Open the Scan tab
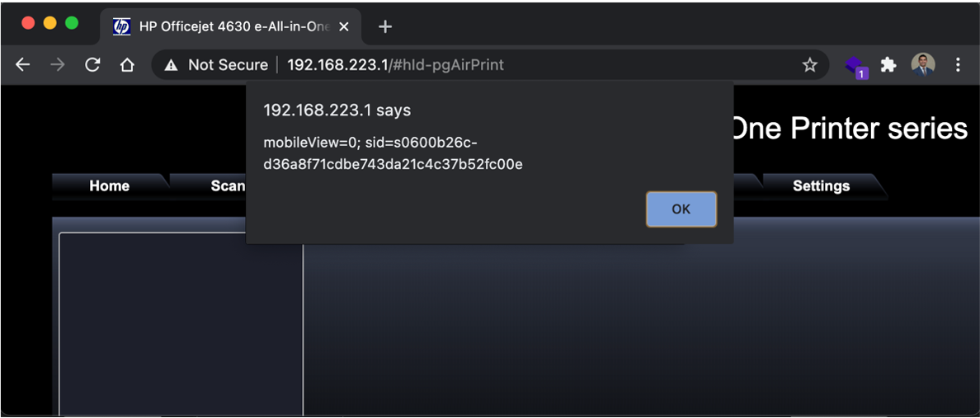980x418 pixels. 227,186
